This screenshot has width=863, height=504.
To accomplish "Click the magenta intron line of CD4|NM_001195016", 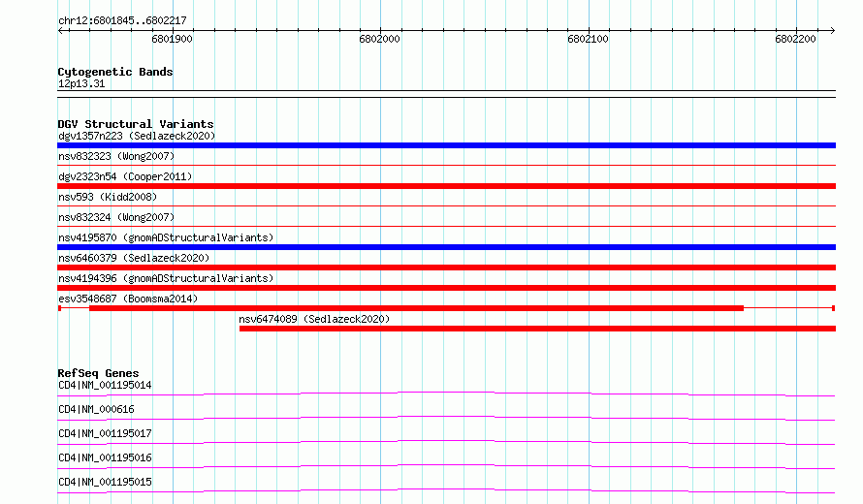I will click(x=446, y=465).
